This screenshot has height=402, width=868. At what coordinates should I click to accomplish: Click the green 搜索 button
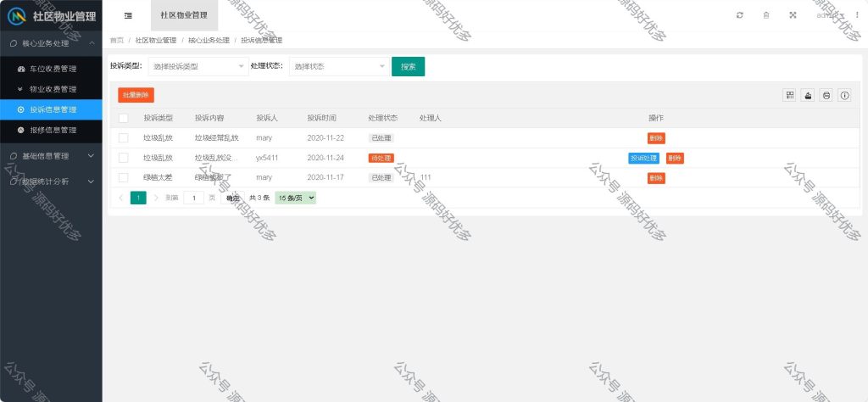tap(408, 66)
